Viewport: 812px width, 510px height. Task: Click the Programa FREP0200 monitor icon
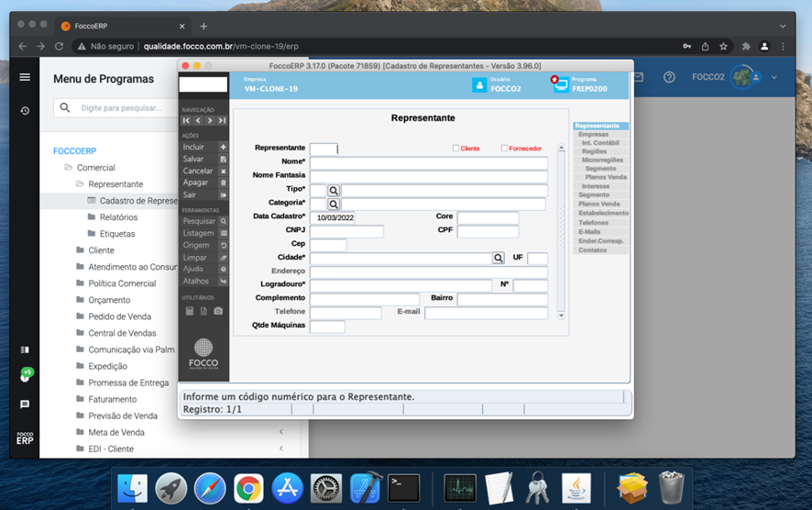560,84
